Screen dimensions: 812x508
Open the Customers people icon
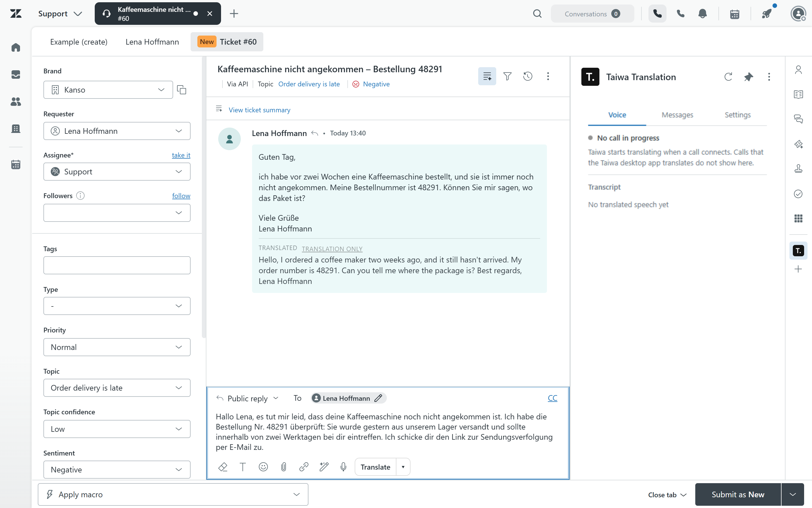(x=16, y=102)
